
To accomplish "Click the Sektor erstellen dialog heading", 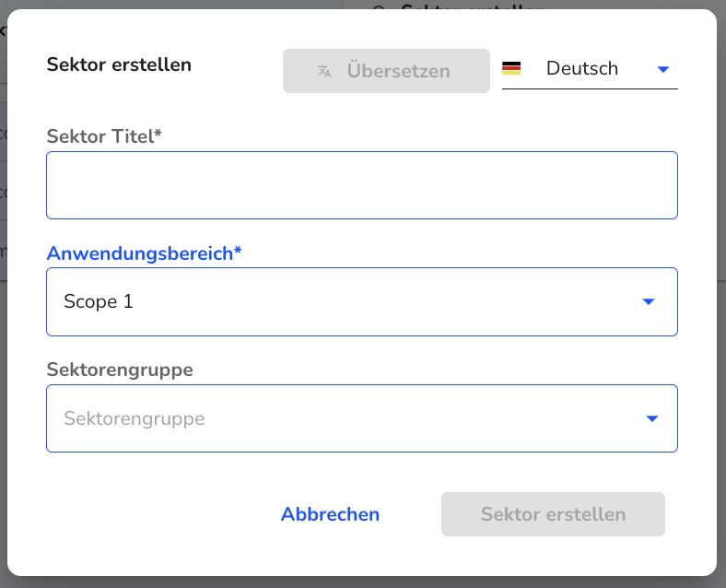I will point(119,65).
